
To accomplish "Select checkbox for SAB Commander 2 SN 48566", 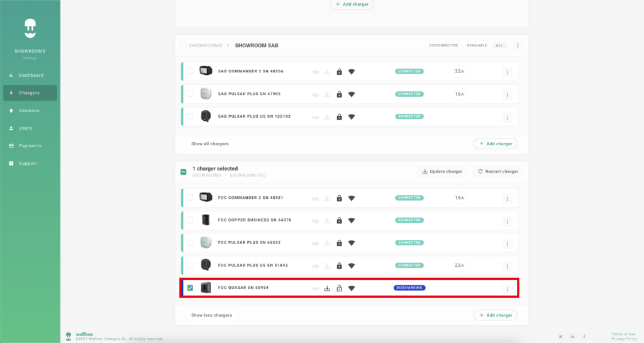I will (190, 71).
